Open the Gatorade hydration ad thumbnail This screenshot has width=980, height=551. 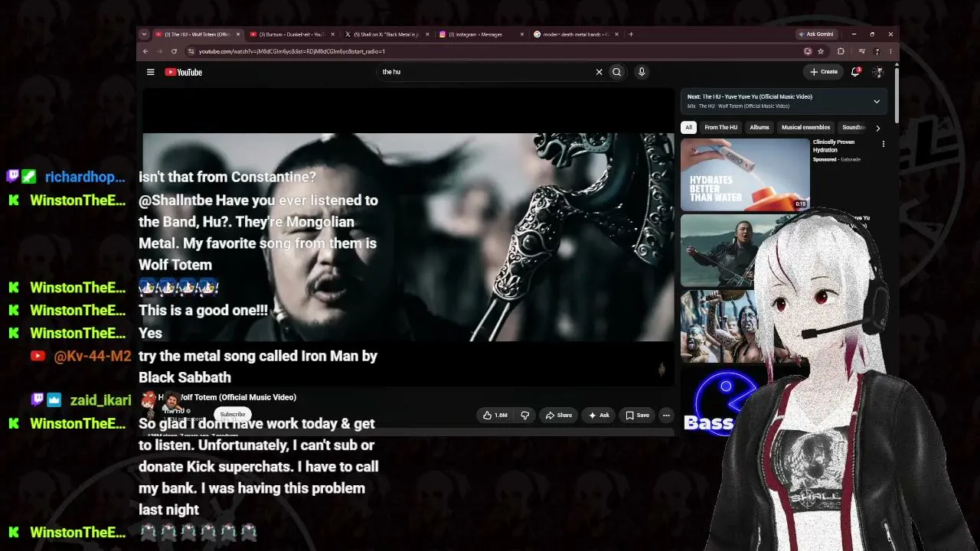pyautogui.click(x=745, y=174)
